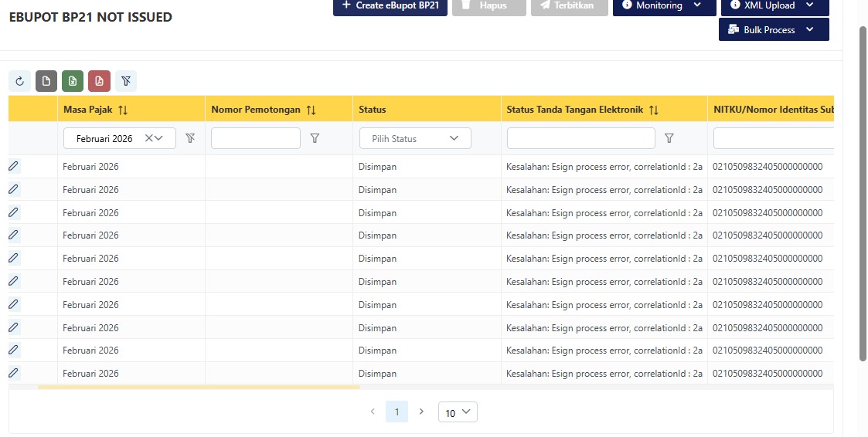The width and height of the screenshot is (868, 437).
Task: Go to the previous page arrow
Action: (x=373, y=412)
